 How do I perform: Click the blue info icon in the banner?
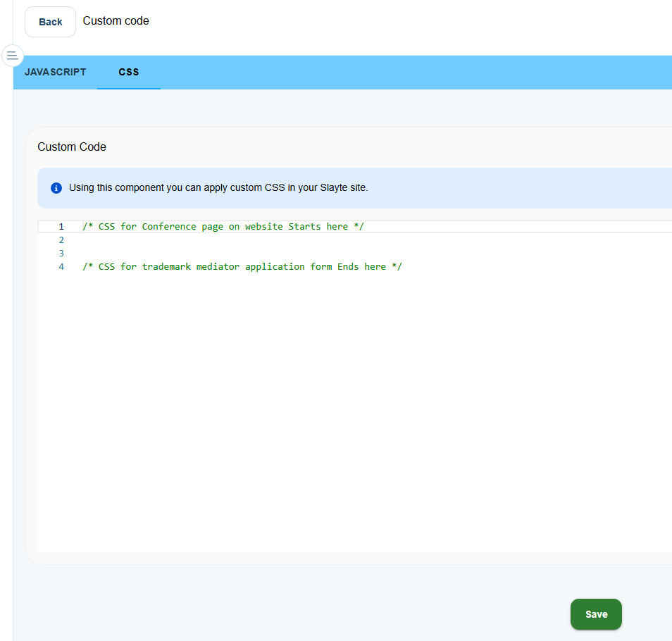click(56, 188)
